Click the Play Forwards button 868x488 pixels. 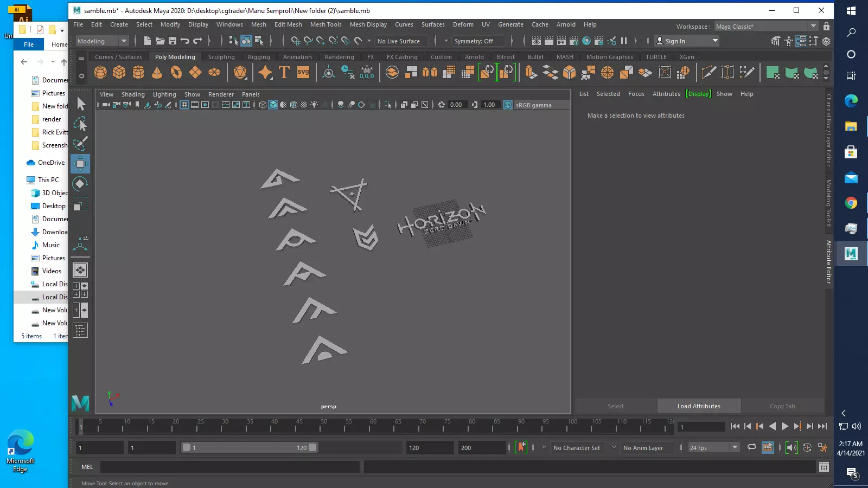coord(784,427)
